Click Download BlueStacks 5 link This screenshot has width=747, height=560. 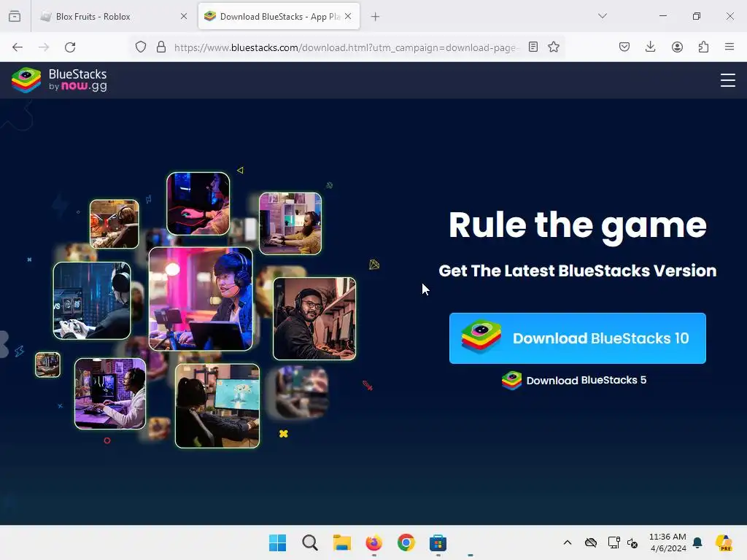(x=574, y=381)
